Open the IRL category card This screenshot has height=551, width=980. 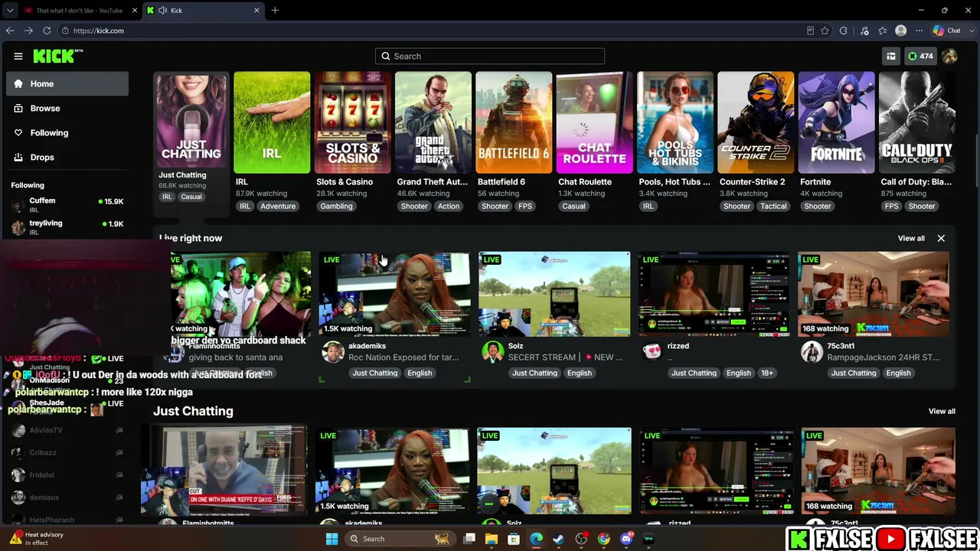pos(272,122)
